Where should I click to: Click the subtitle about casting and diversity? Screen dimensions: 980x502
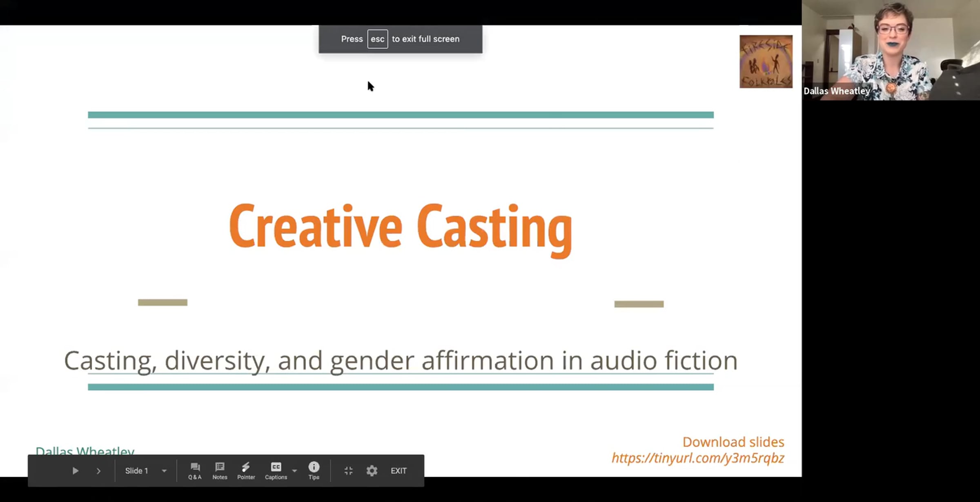(x=400, y=360)
